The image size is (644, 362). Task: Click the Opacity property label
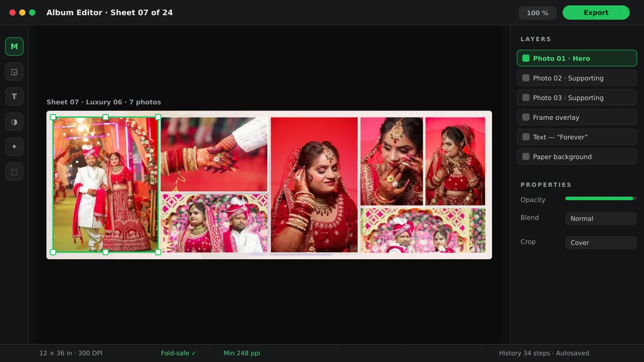coord(533,200)
